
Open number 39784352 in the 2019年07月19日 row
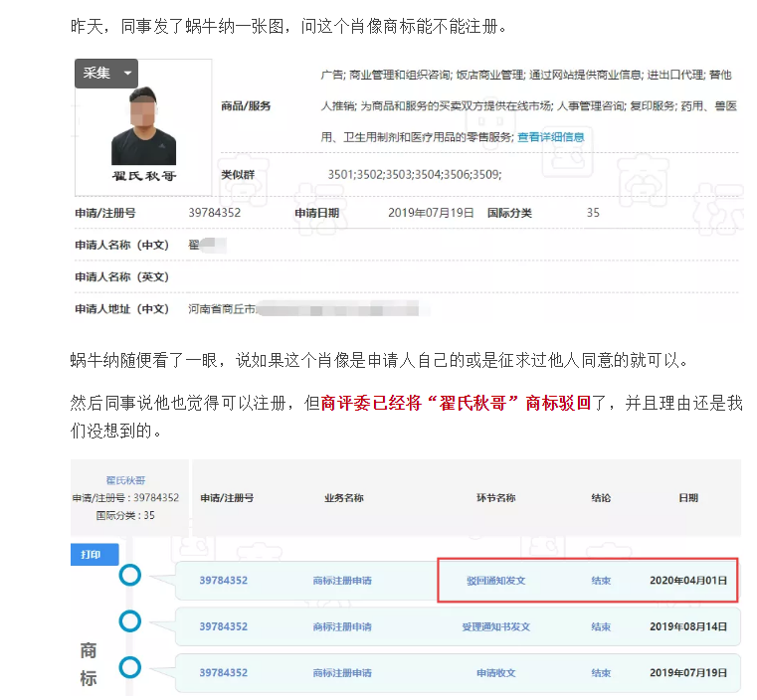[224, 673]
